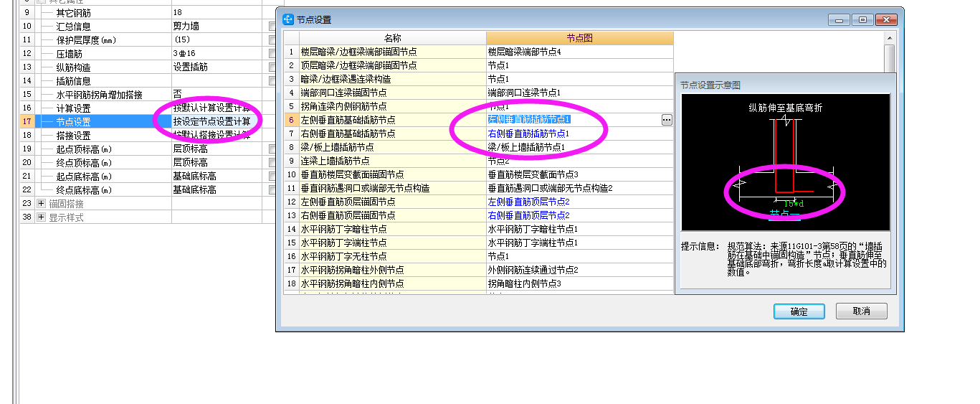980x404 pixels.
Task: Click the value 左侧垂直筋顶层节点2
Action: (528, 202)
